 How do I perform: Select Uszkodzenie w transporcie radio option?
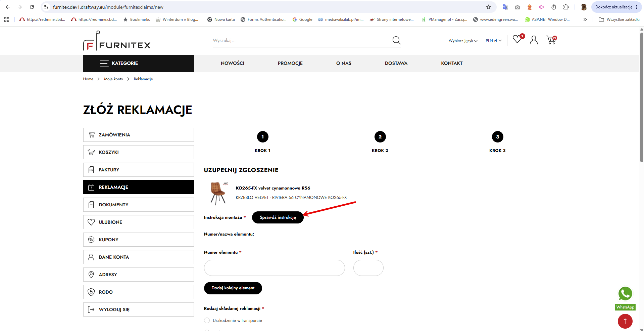pyautogui.click(x=207, y=321)
